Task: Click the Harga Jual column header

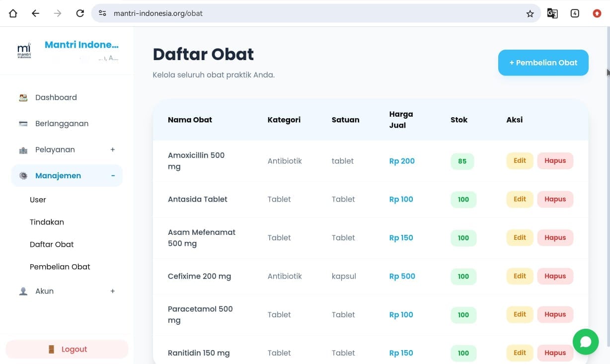Action: (x=401, y=120)
